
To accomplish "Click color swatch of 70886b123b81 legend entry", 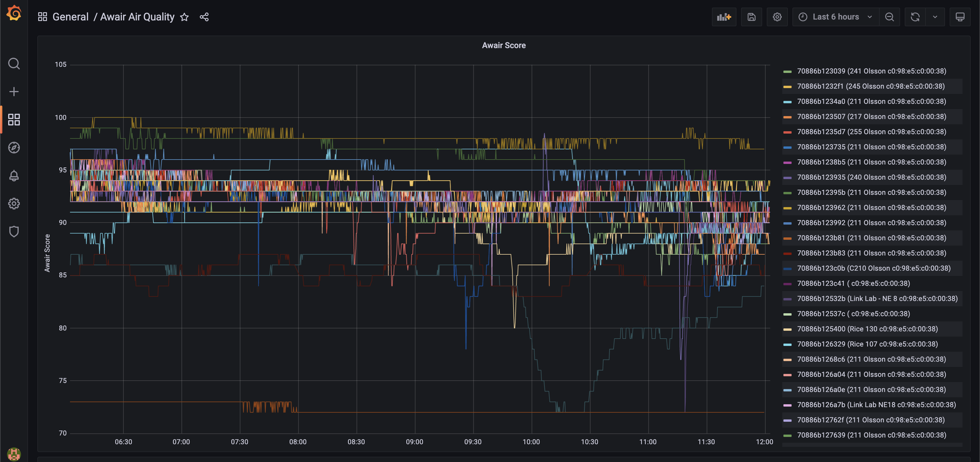I will 787,239.
